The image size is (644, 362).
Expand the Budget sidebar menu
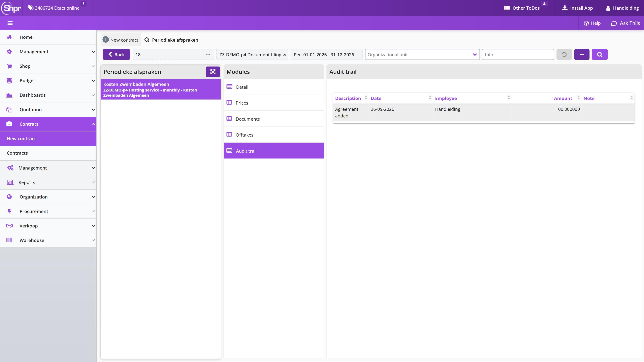tap(48, 81)
